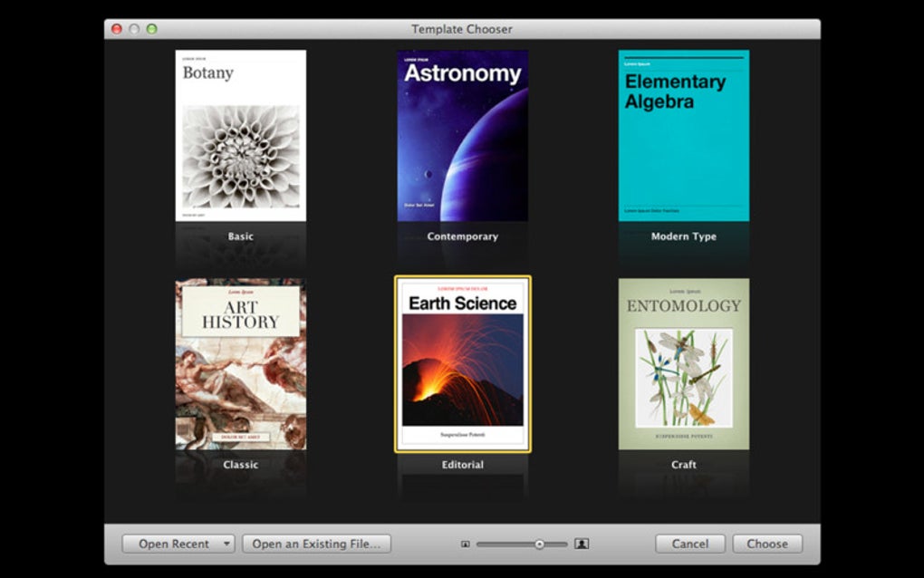Screen dimensions: 924x578
Task: Close the Template Chooser window
Action: click(117, 29)
